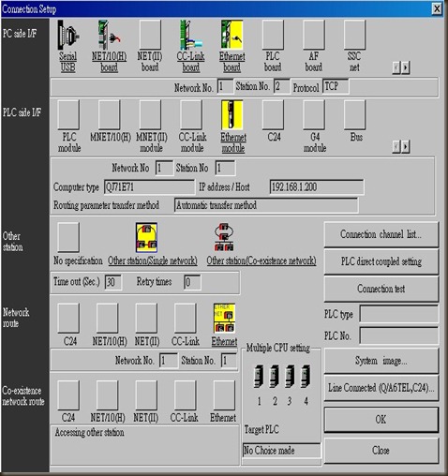Select the Bus PLC side icon

pos(354,115)
